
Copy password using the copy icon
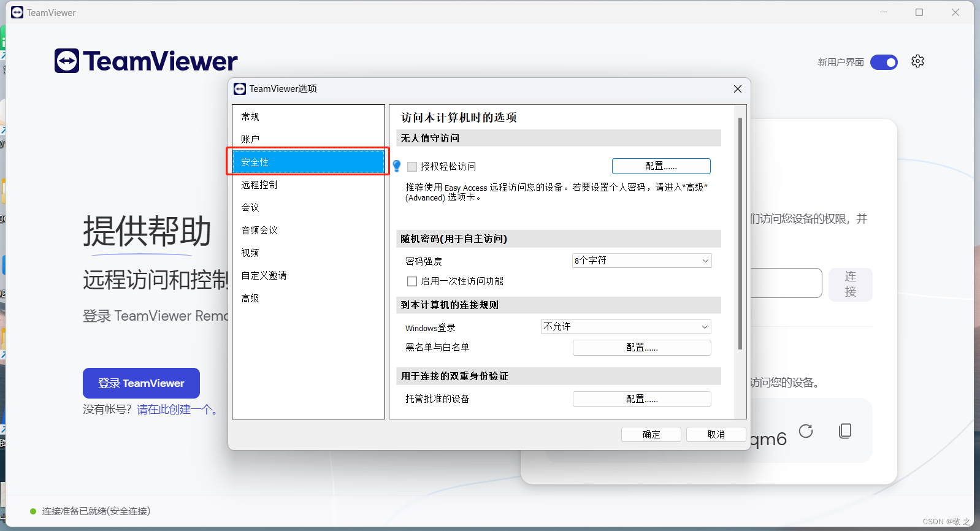coord(845,431)
